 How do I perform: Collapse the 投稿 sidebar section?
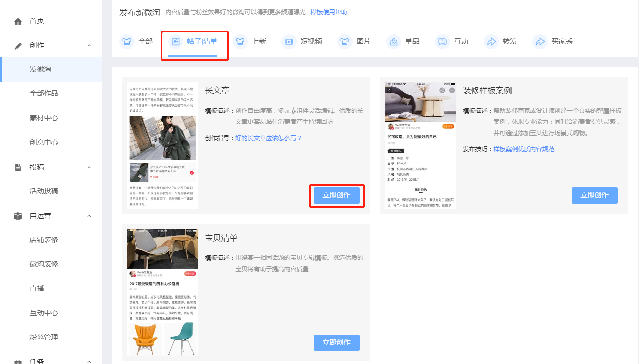[x=89, y=168]
